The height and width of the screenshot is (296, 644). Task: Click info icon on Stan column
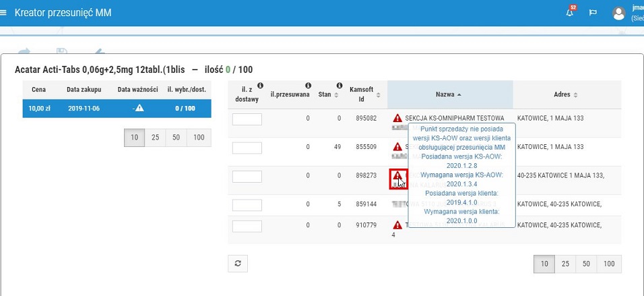pyautogui.click(x=340, y=86)
